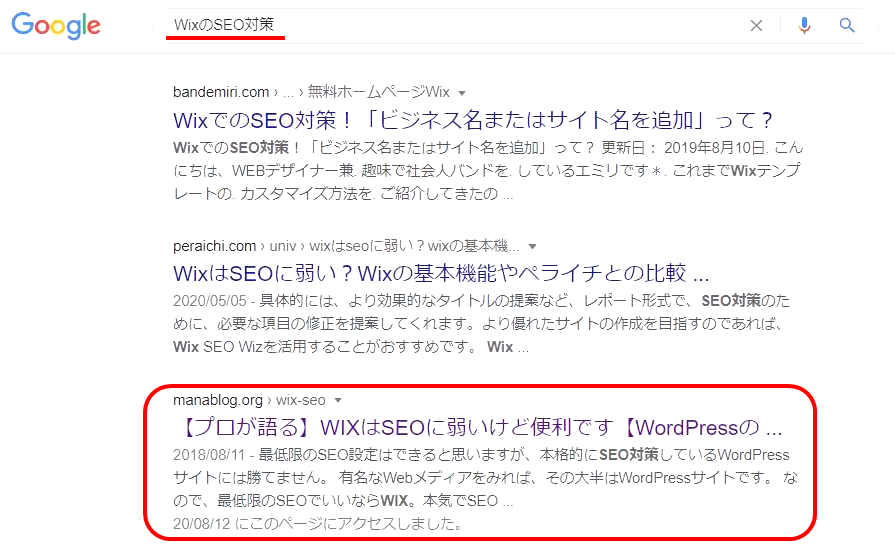The height and width of the screenshot is (546, 895).
Task: Select the manablog.org URL text
Action: 218,400
